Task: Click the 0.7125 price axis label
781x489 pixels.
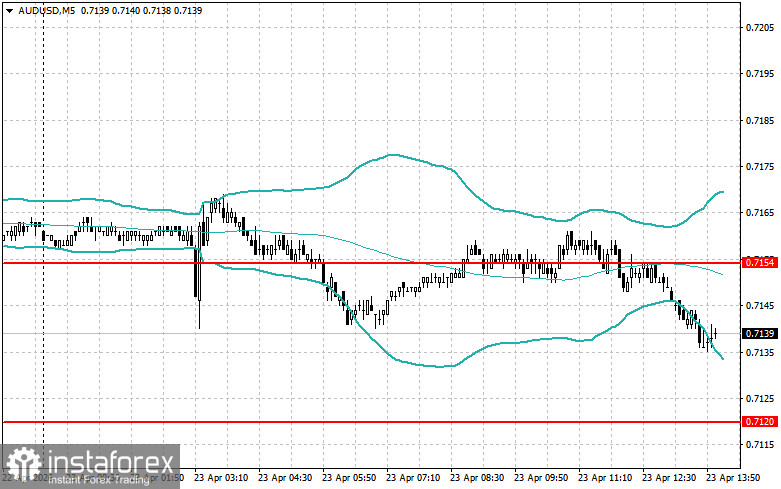Action: tap(760, 399)
